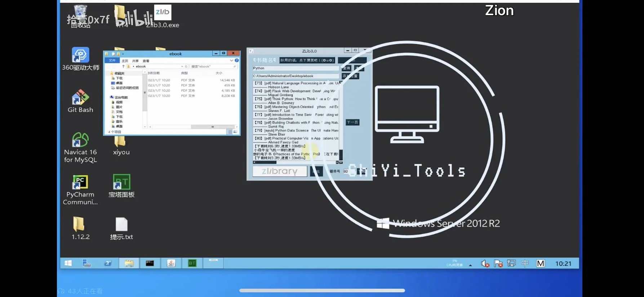Show hidden tray icons arrow

click(x=470, y=265)
